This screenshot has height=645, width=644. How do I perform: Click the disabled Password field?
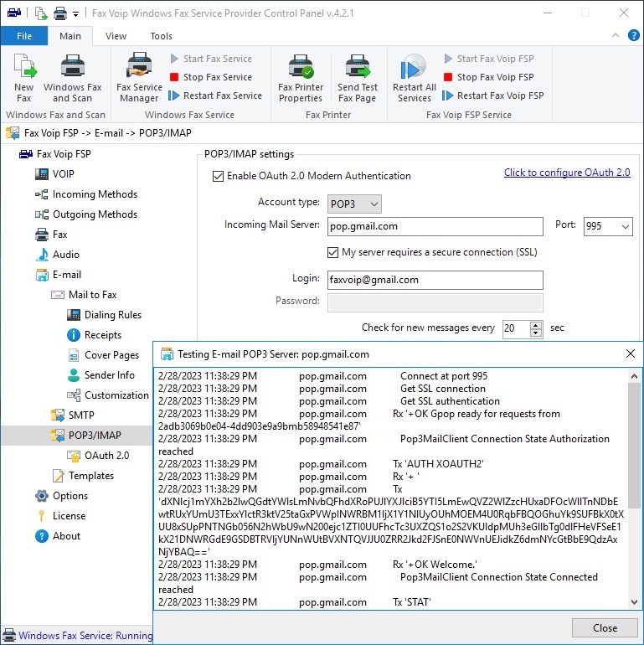point(435,302)
